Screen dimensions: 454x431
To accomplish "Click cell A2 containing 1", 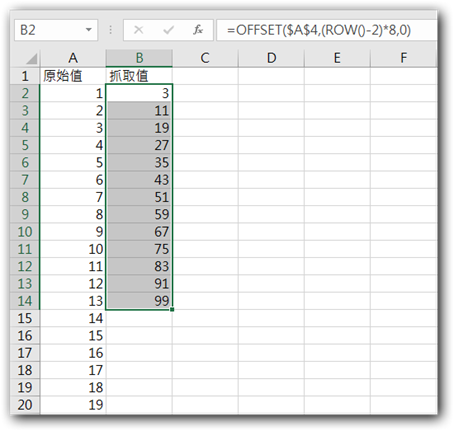I will coord(73,93).
